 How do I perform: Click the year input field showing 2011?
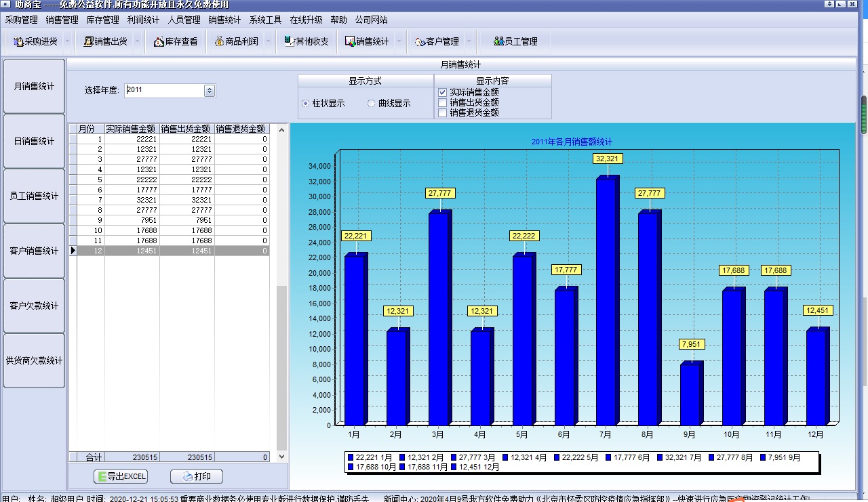click(165, 90)
